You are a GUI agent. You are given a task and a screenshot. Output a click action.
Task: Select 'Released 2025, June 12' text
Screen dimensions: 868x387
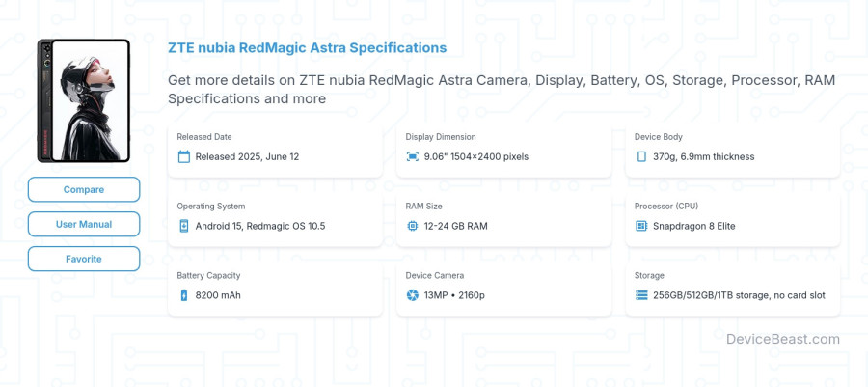247,156
